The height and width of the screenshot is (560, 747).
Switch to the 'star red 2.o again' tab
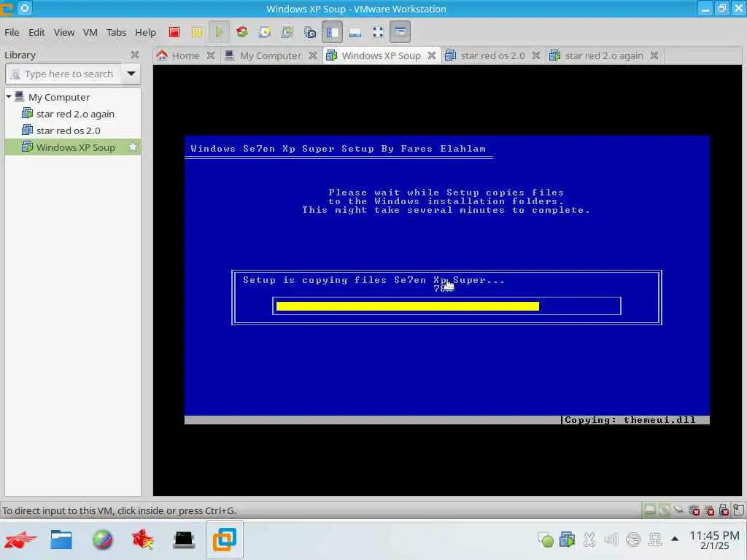tap(603, 55)
